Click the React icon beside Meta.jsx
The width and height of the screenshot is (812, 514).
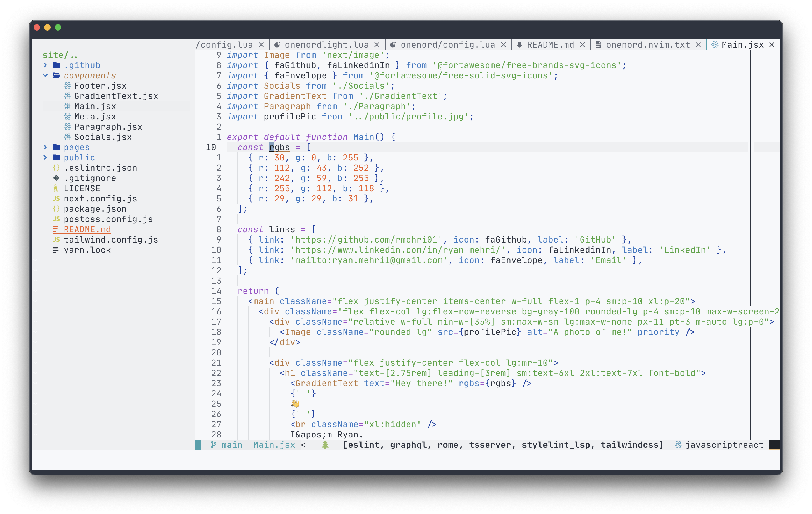tap(67, 117)
